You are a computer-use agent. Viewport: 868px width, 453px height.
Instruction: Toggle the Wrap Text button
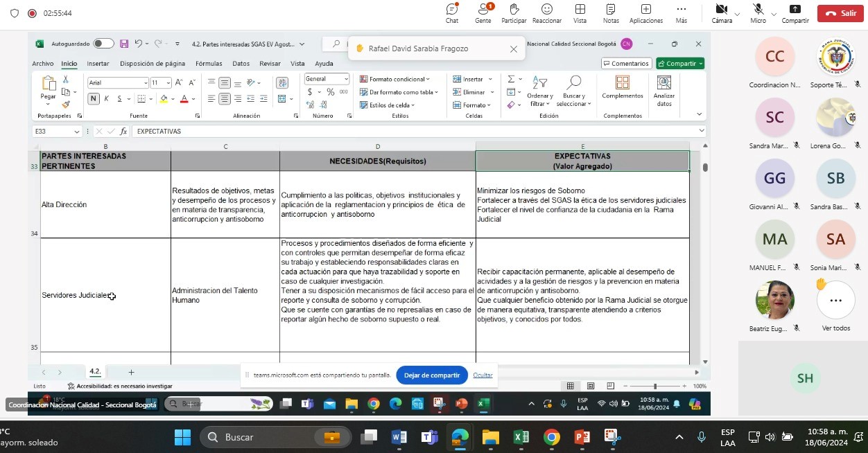point(282,82)
